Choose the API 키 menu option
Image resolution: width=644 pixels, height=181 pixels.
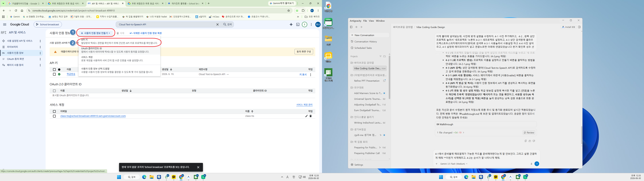pos(119,42)
